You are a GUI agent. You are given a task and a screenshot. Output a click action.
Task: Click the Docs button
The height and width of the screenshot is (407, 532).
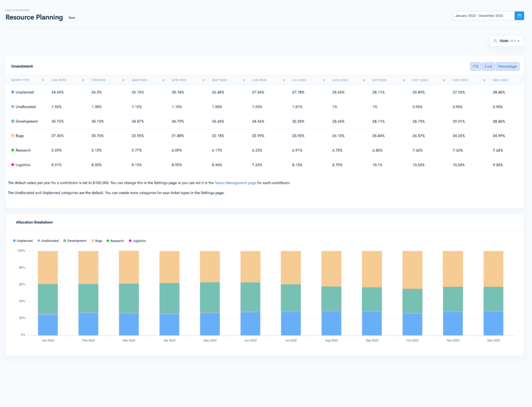pyautogui.click(x=71, y=18)
